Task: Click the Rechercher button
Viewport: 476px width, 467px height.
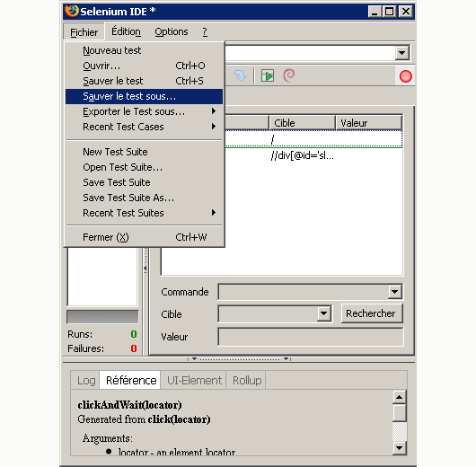Action: tap(372, 313)
